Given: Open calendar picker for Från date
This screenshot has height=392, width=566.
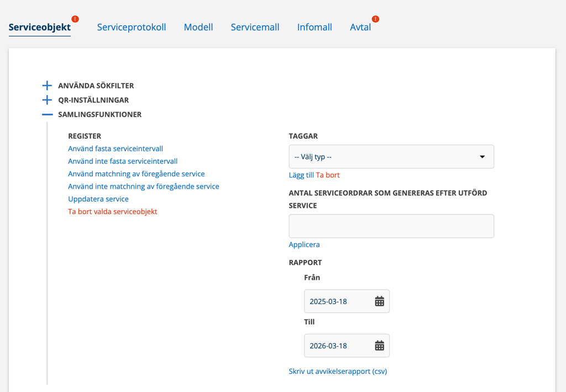Looking at the screenshot, I should point(379,301).
